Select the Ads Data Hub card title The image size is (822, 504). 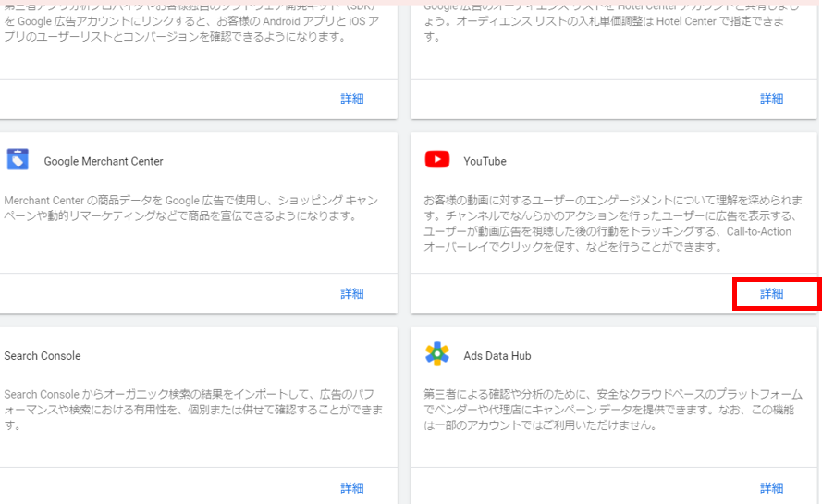[x=497, y=356]
